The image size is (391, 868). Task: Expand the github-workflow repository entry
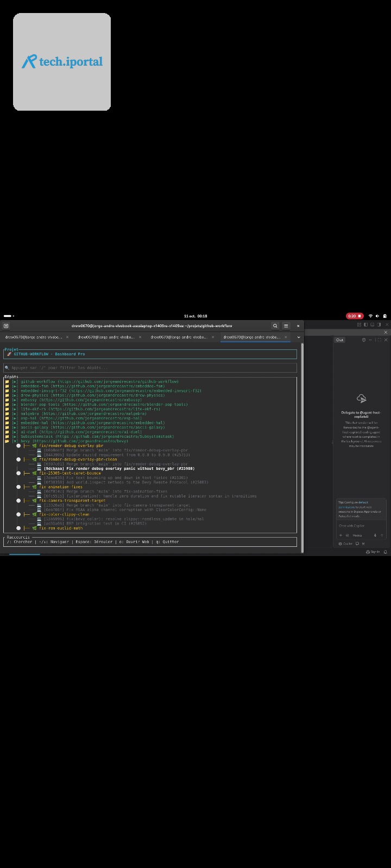point(15,381)
